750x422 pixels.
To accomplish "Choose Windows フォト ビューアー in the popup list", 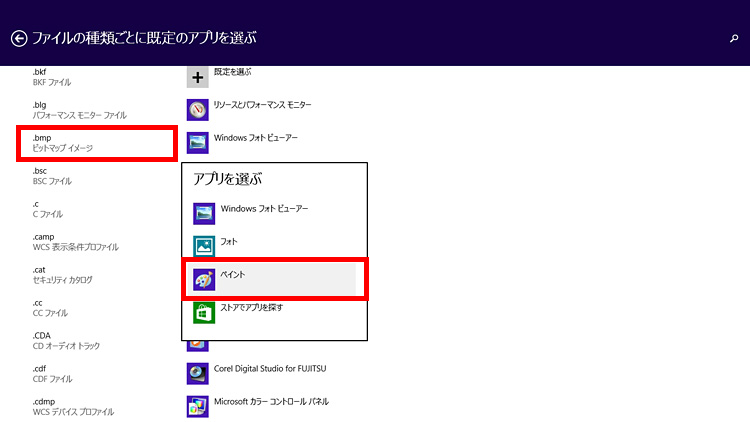I will (x=264, y=208).
